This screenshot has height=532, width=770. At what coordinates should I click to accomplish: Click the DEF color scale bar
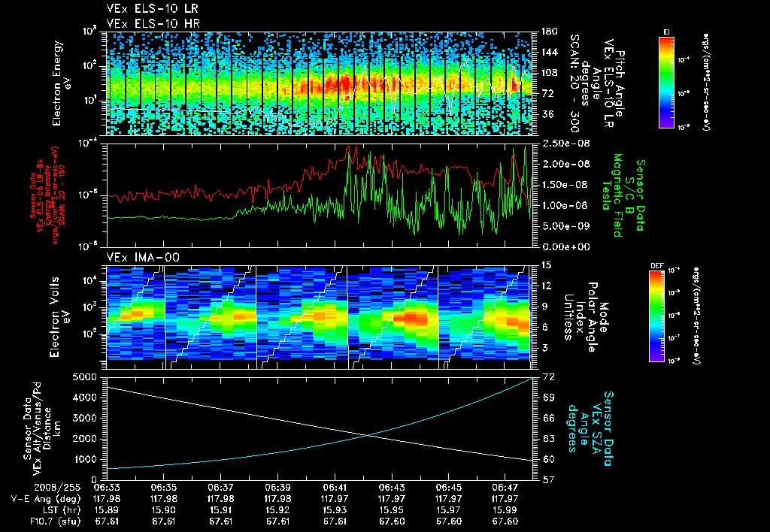[x=656, y=316]
